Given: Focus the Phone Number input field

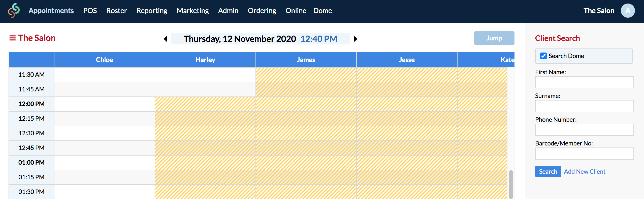Looking at the screenshot, I should point(584,130).
